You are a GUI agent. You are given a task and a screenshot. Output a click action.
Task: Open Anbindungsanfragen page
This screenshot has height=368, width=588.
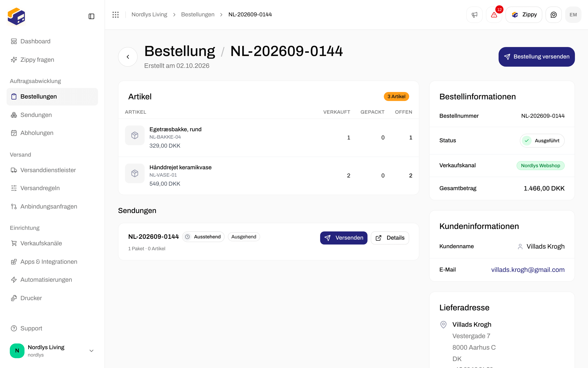tap(52, 206)
